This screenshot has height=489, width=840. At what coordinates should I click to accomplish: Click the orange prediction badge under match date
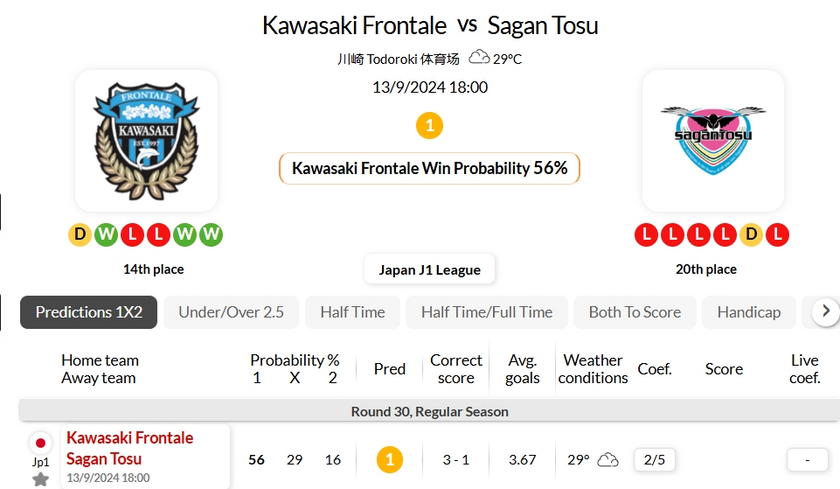(x=429, y=126)
